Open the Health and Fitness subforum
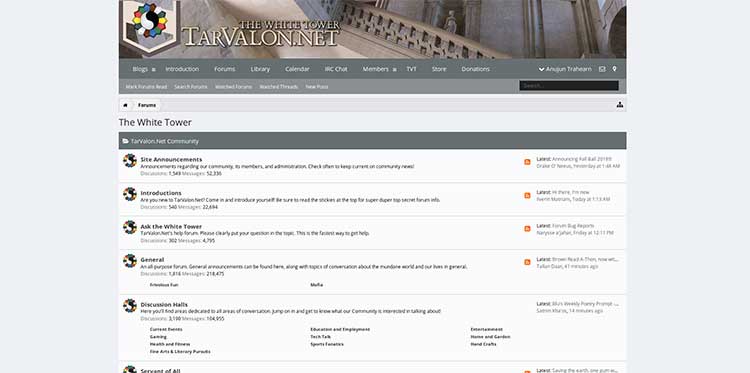Image resolution: width=750 pixels, height=373 pixels. pyautogui.click(x=170, y=344)
